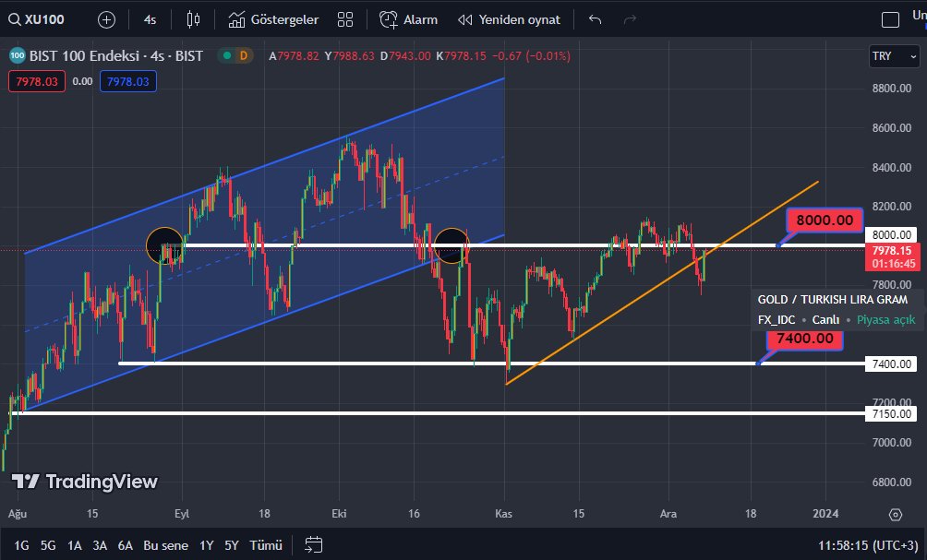927x560 pixels.
Task: Set range to Tümü
Action: [x=266, y=545]
